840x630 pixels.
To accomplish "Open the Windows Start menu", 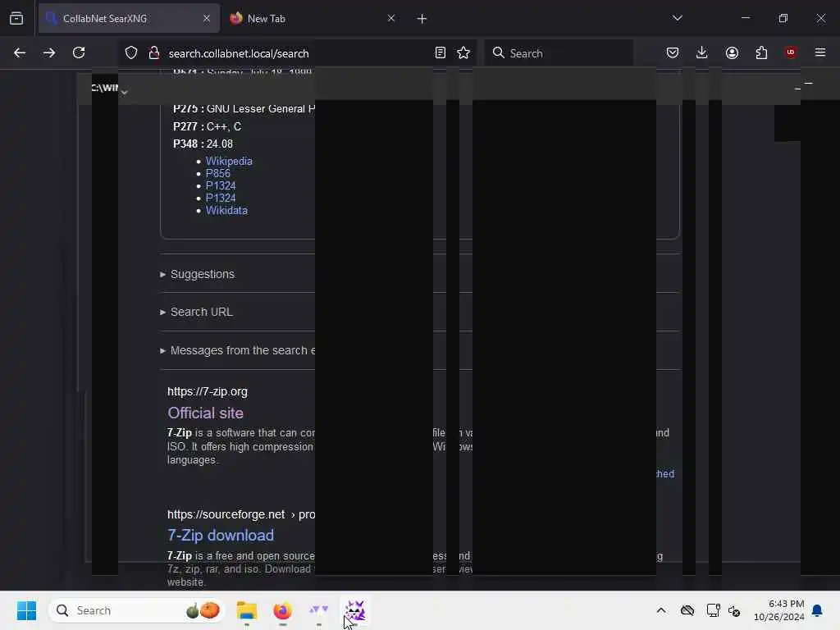I will click(26, 610).
